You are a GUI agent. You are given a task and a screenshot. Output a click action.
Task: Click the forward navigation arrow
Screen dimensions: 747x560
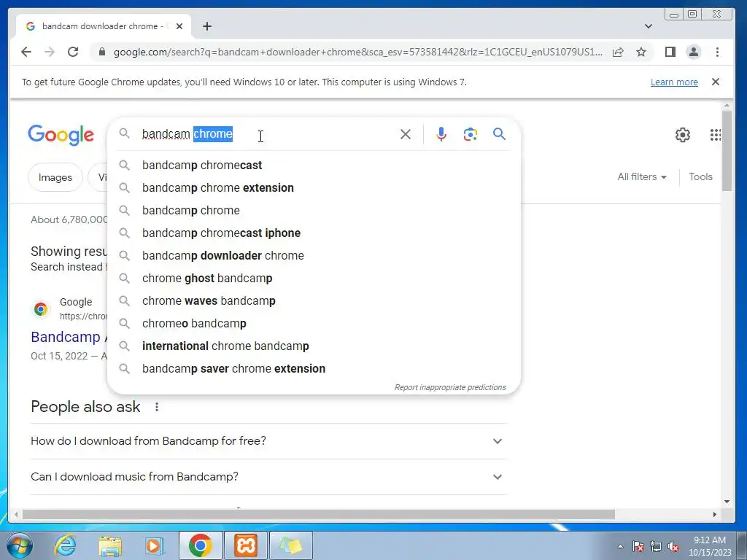pyautogui.click(x=50, y=52)
